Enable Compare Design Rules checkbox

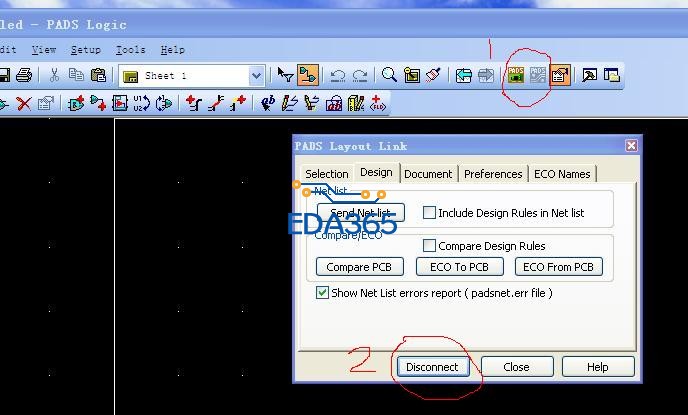pos(429,245)
